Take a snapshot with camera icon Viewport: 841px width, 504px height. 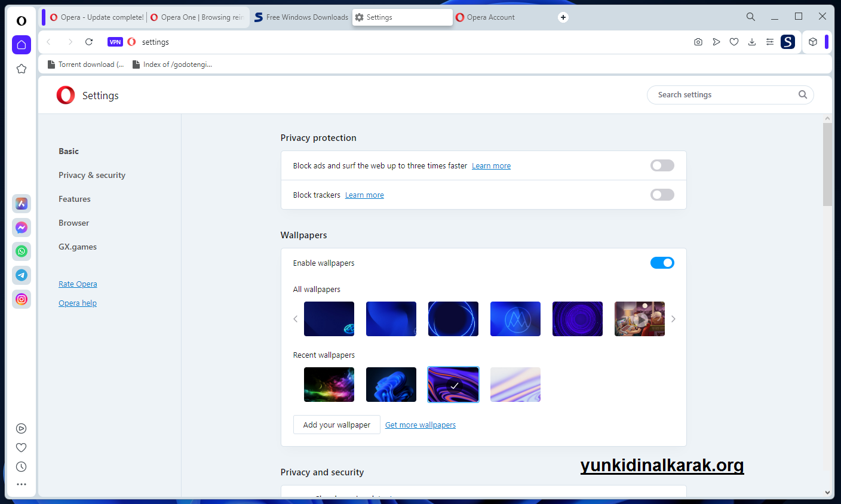698,42
